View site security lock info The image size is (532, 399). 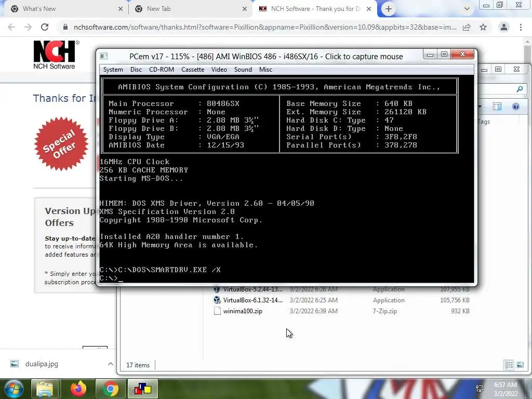pos(65,27)
